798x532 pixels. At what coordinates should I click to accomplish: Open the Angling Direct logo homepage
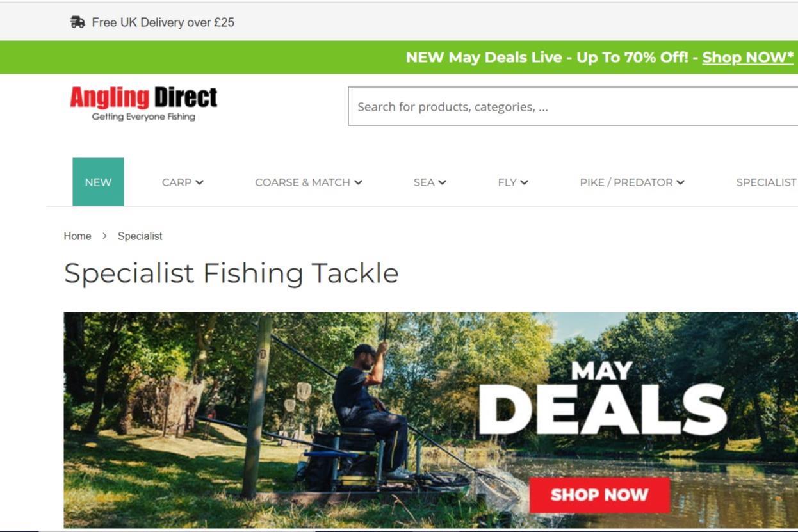[143, 104]
